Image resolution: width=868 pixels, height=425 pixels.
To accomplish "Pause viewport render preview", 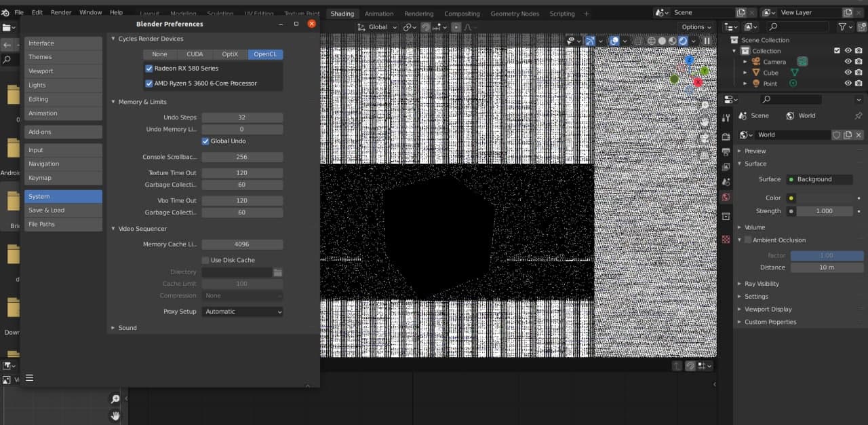I will 707,41.
